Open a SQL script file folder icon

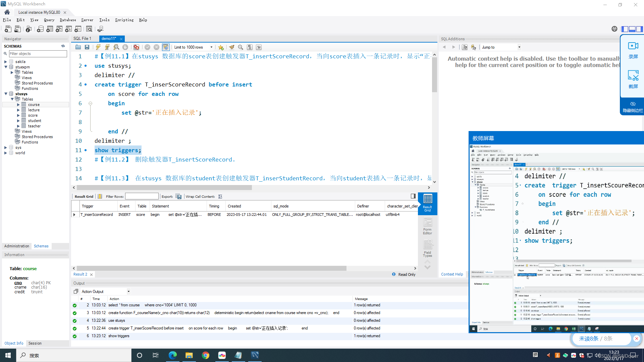pos(78,47)
